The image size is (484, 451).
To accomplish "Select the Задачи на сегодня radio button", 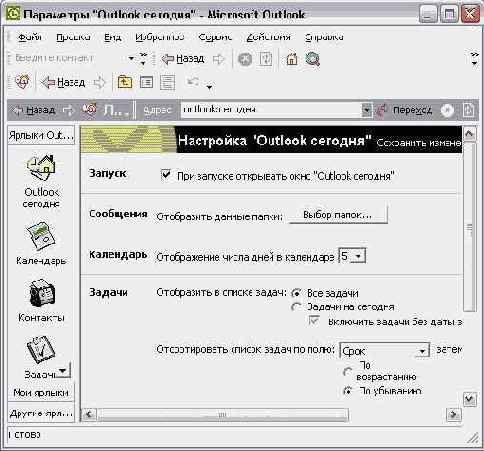I will [296, 307].
